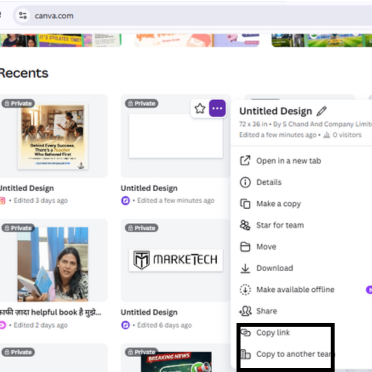Viewport: 372px width, 372px height.
Task: Click the Recents heading
Action: point(24,73)
